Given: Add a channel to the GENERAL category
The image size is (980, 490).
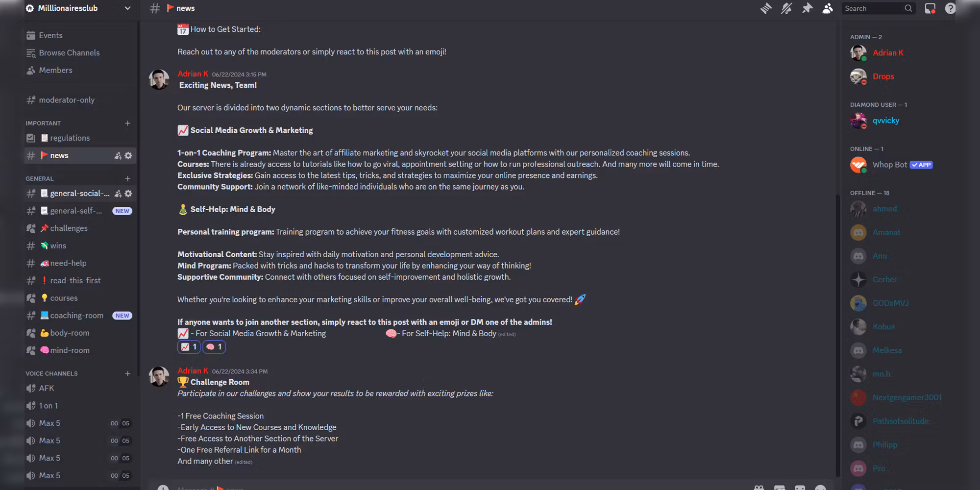Looking at the screenshot, I should pyautogui.click(x=128, y=178).
